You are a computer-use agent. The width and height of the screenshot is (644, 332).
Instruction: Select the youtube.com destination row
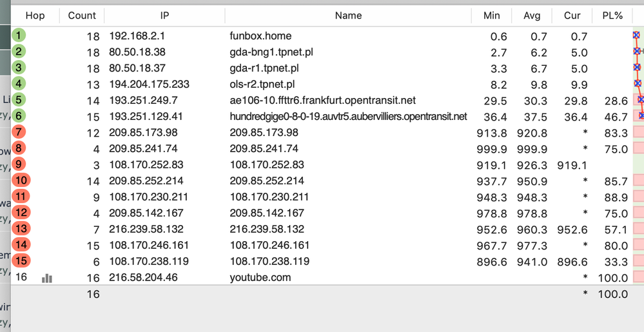tap(260, 278)
